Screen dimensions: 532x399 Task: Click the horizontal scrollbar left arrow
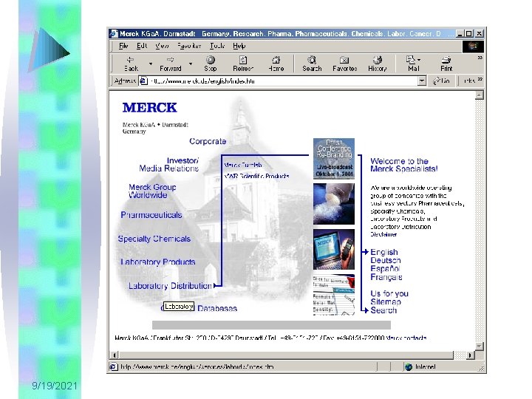coord(115,355)
